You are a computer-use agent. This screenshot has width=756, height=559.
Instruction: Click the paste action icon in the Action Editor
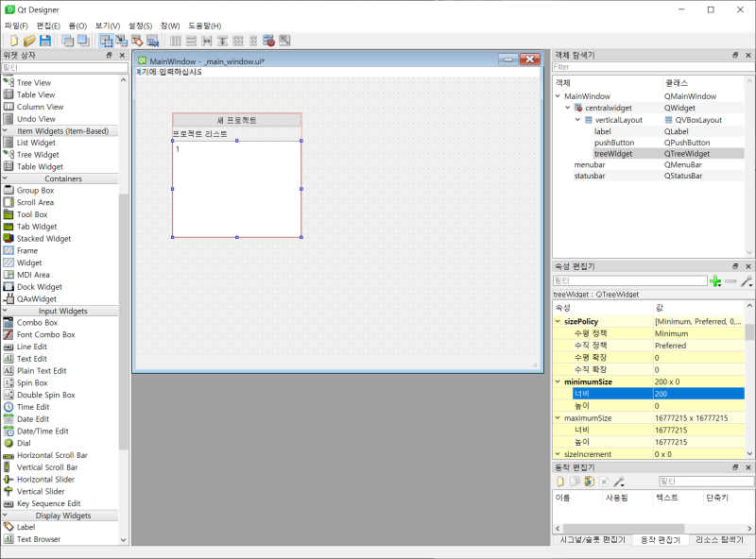pos(589,482)
